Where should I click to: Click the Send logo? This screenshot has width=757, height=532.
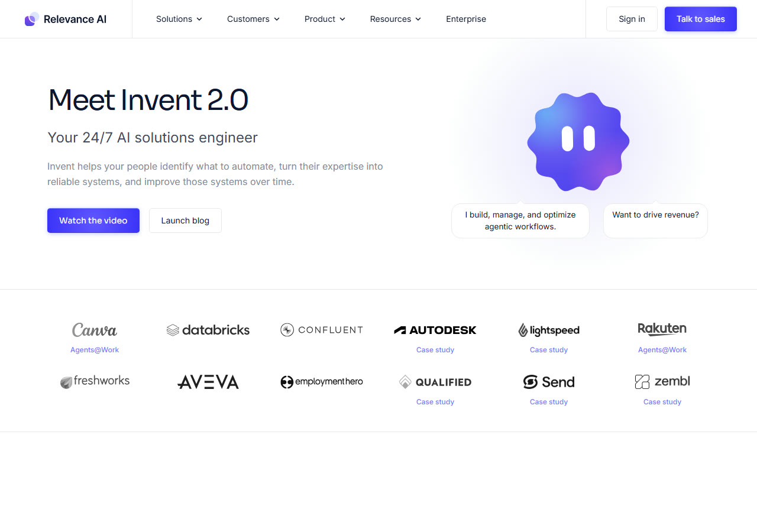[549, 382]
